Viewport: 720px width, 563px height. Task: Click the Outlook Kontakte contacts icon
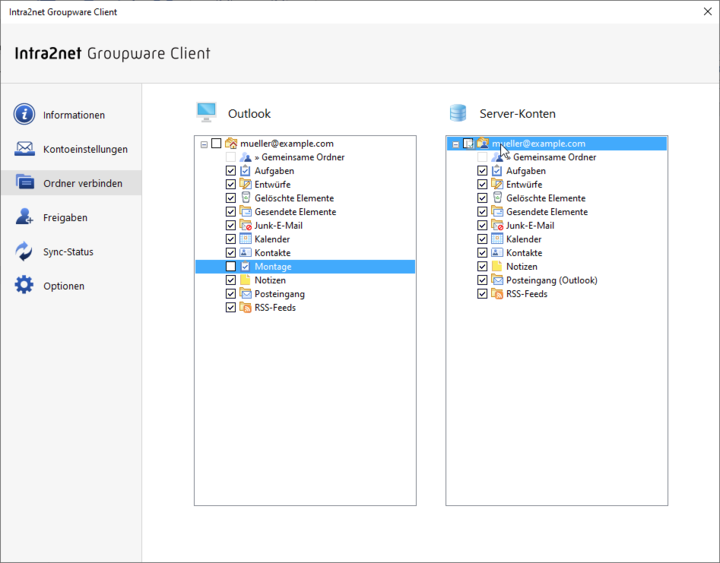tap(246, 253)
